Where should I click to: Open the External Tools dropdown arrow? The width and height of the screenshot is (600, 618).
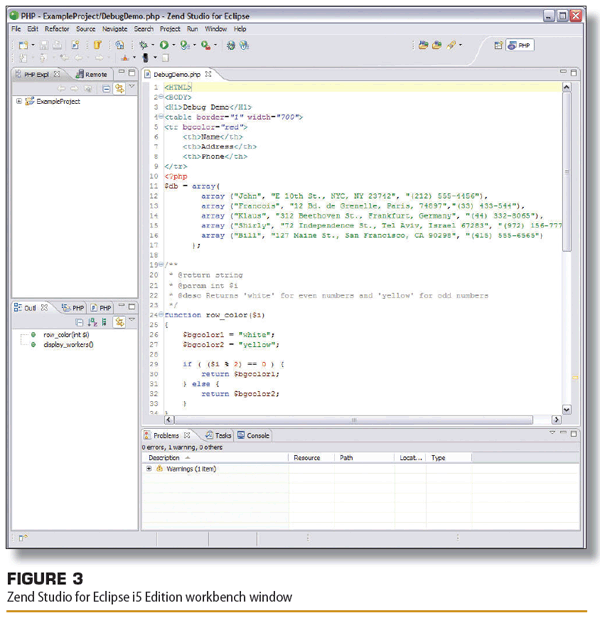pos(215,45)
